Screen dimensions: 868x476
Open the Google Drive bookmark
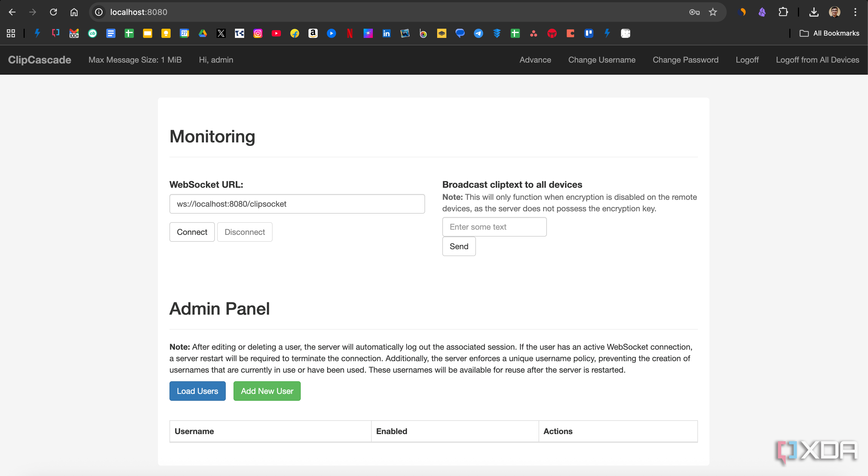(x=202, y=33)
